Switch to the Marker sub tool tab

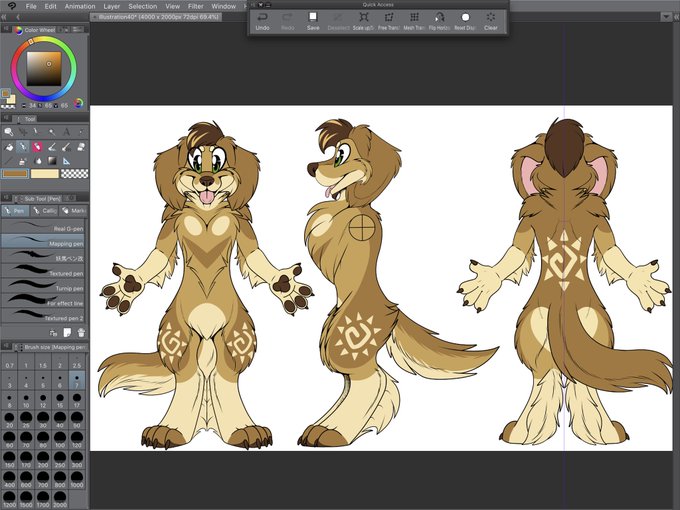[x=74, y=211]
